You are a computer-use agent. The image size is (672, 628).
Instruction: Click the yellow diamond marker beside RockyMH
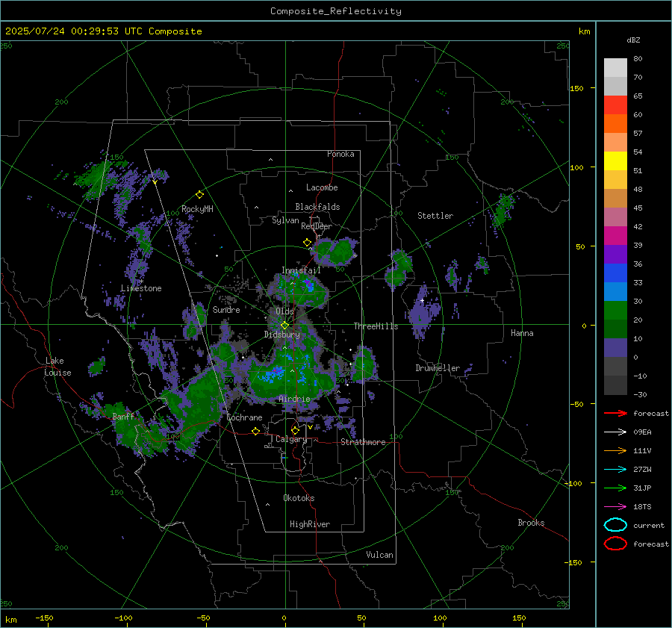pos(199,195)
